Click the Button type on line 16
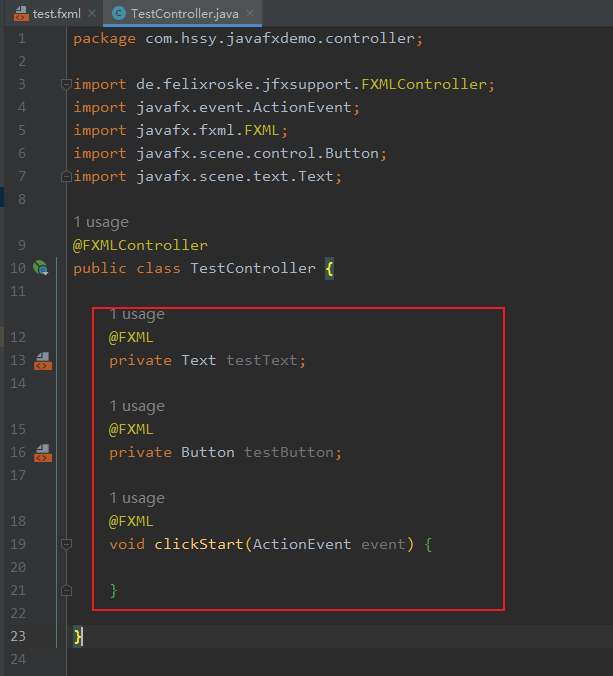 click(x=208, y=452)
